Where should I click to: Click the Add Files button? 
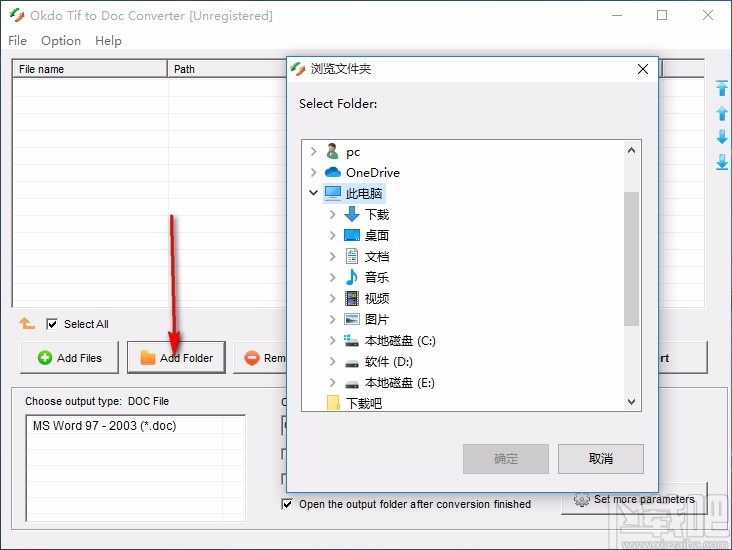tap(70, 358)
